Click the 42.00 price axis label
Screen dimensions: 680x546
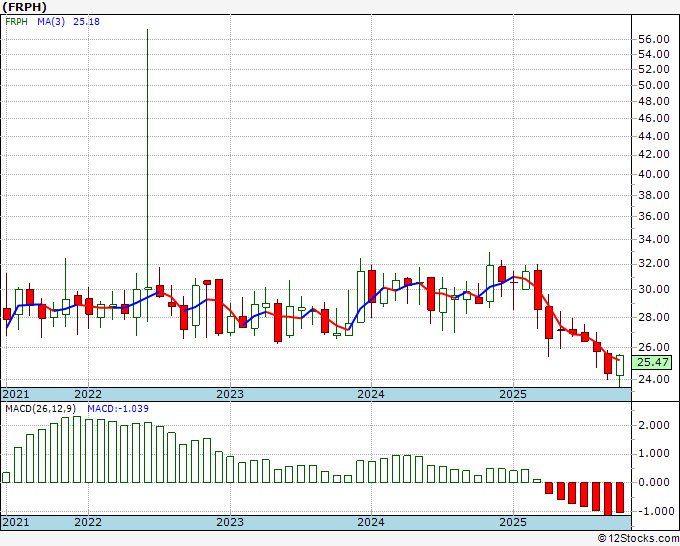654,154
